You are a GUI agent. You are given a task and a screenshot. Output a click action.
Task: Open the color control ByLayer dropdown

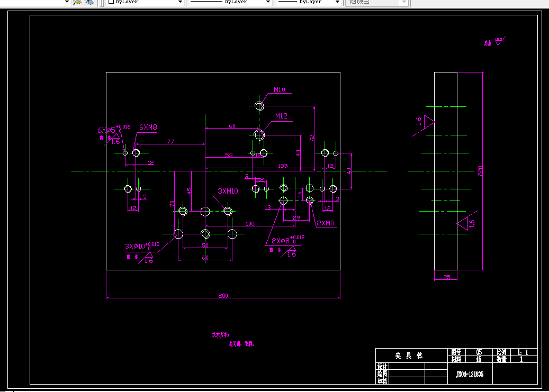180,2
